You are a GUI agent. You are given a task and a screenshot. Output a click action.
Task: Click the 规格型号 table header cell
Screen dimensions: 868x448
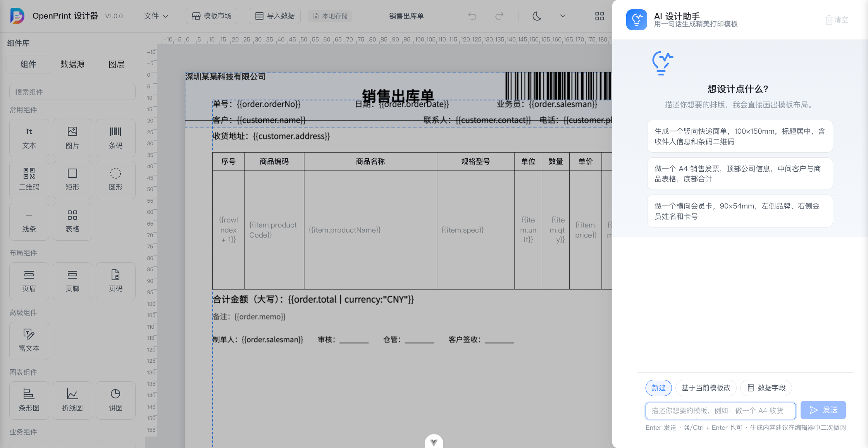coord(475,162)
